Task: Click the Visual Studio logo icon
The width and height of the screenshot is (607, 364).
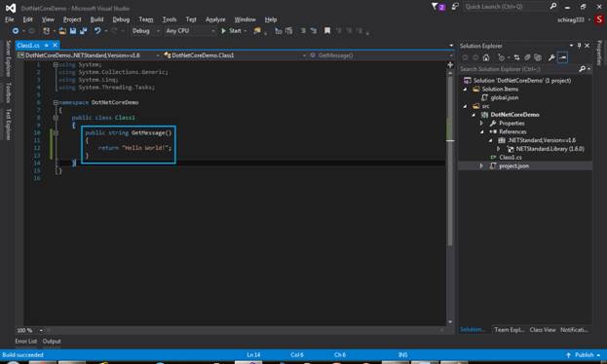Action: click(x=11, y=8)
